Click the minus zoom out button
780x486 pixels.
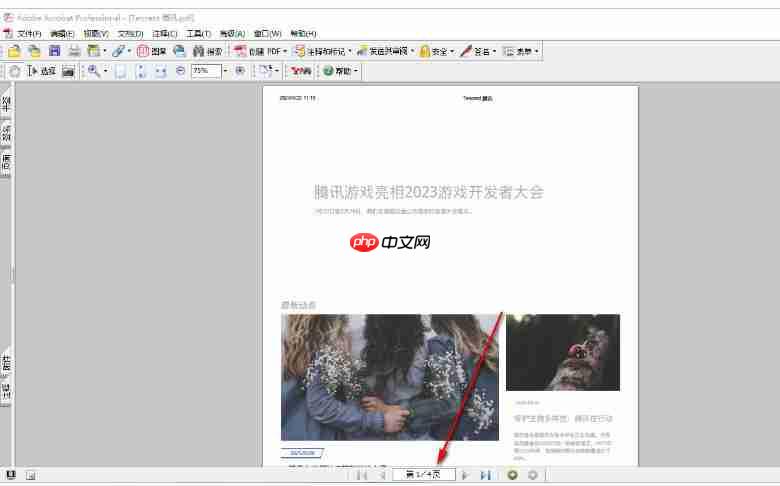(181, 71)
